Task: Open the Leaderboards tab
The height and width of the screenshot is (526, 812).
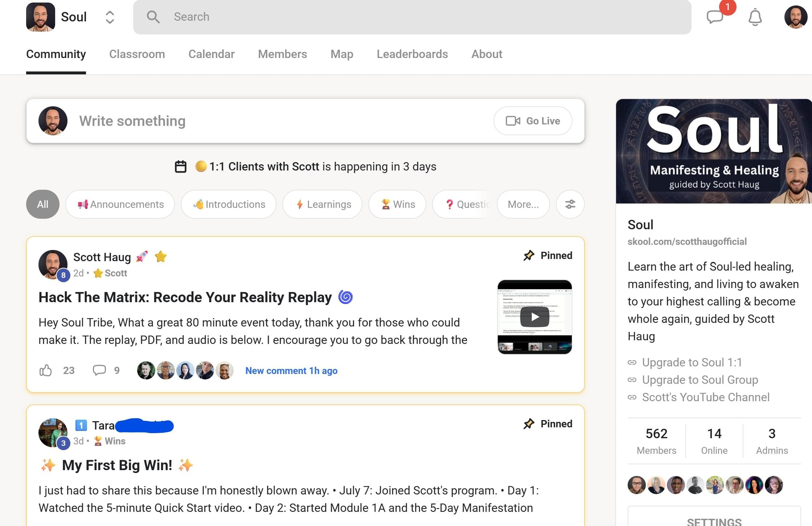Action: tap(412, 54)
